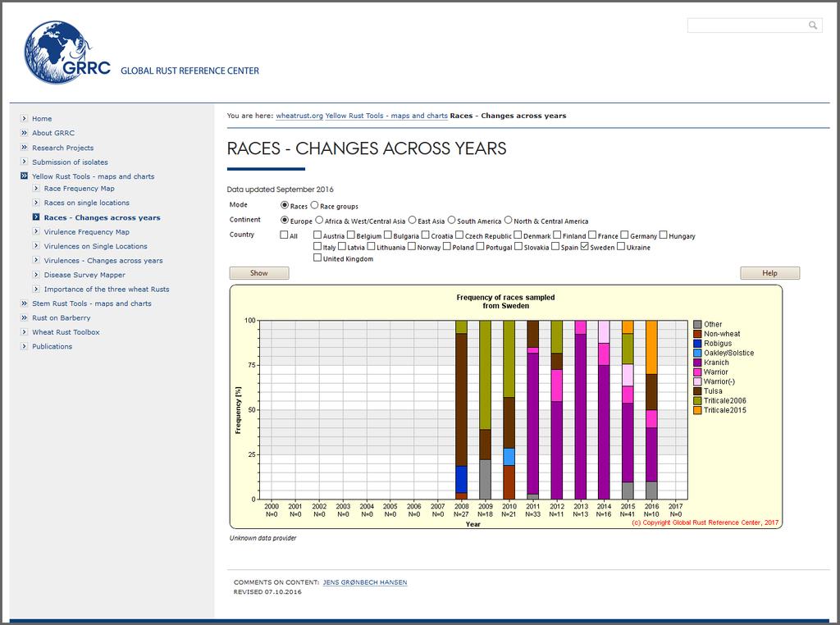Click the Triticale2015 legend swatch

pyautogui.click(x=697, y=410)
